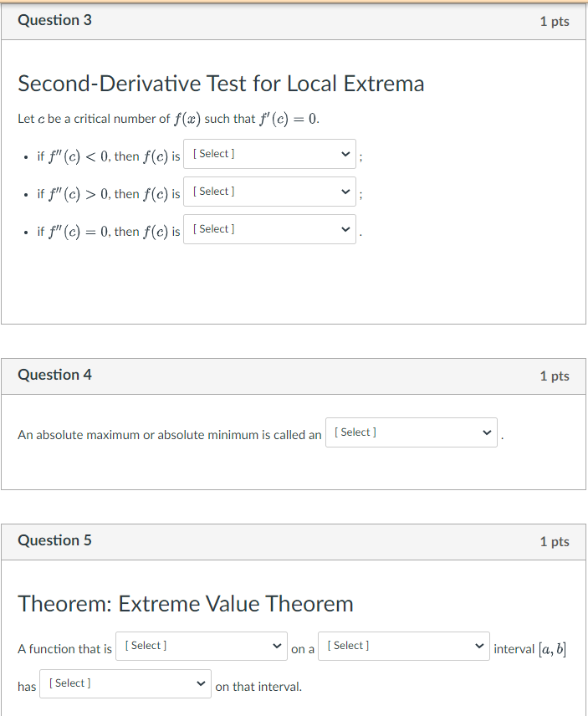Click chevron arrow on f''(c) > 0 dropdown
588x716 pixels.
345,192
